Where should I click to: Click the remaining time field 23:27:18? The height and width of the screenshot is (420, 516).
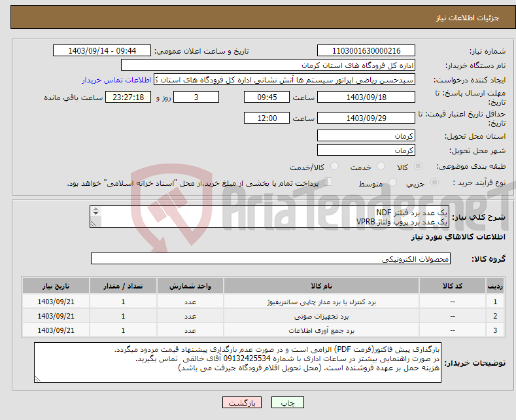click(128, 97)
